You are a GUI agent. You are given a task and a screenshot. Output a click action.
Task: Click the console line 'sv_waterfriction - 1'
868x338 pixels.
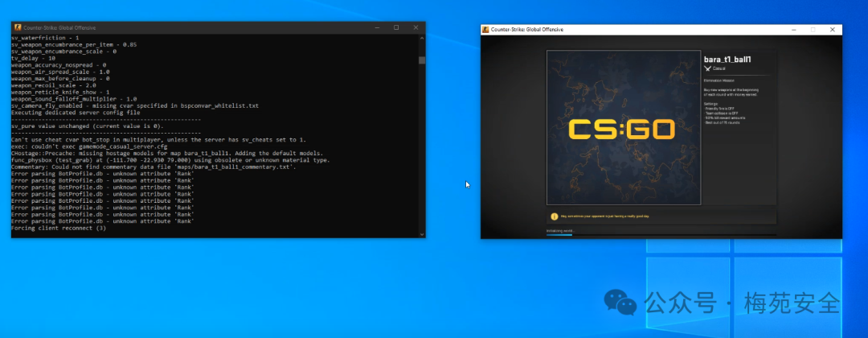pyautogui.click(x=45, y=38)
